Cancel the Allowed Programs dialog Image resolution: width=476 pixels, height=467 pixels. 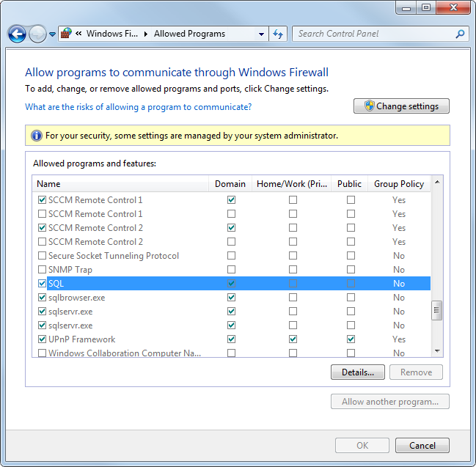point(422,446)
